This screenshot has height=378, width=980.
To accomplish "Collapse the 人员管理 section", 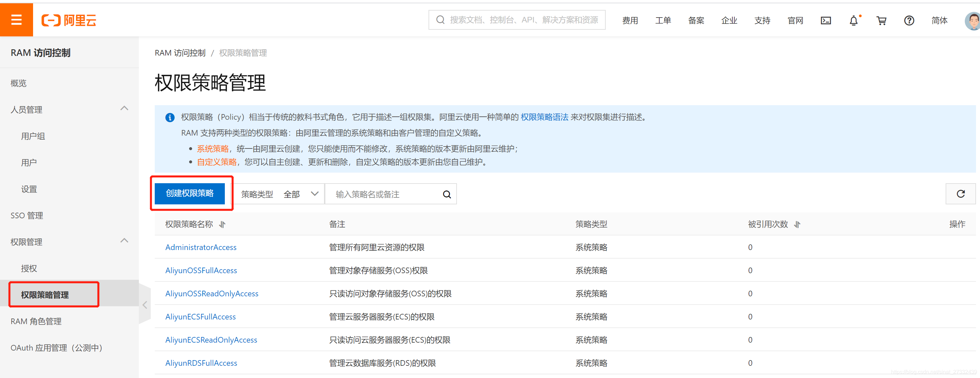I will pyautogui.click(x=124, y=108).
